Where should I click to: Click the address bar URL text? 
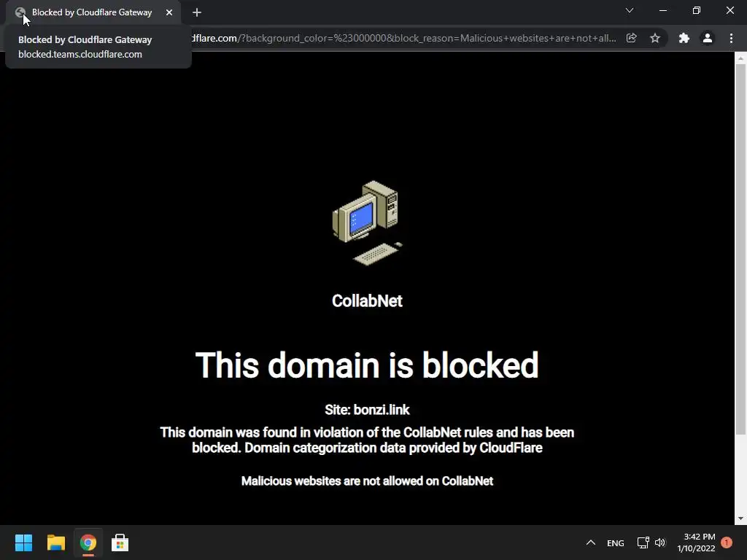[403, 38]
